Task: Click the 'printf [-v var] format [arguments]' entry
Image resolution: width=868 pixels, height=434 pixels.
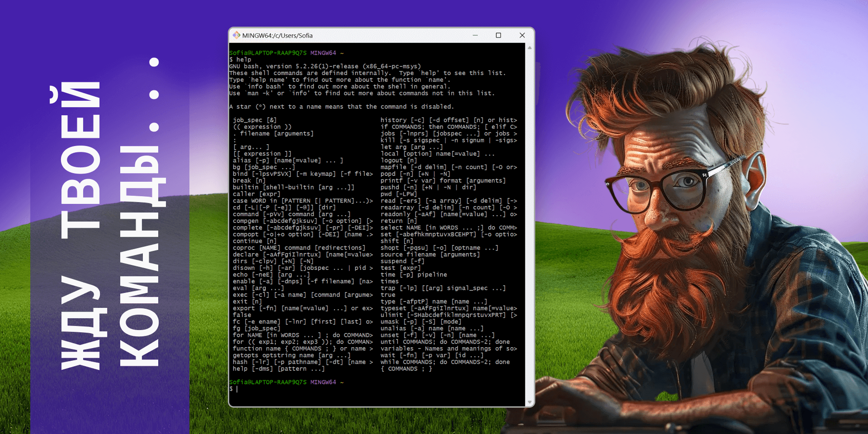Action: tap(443, 180)
